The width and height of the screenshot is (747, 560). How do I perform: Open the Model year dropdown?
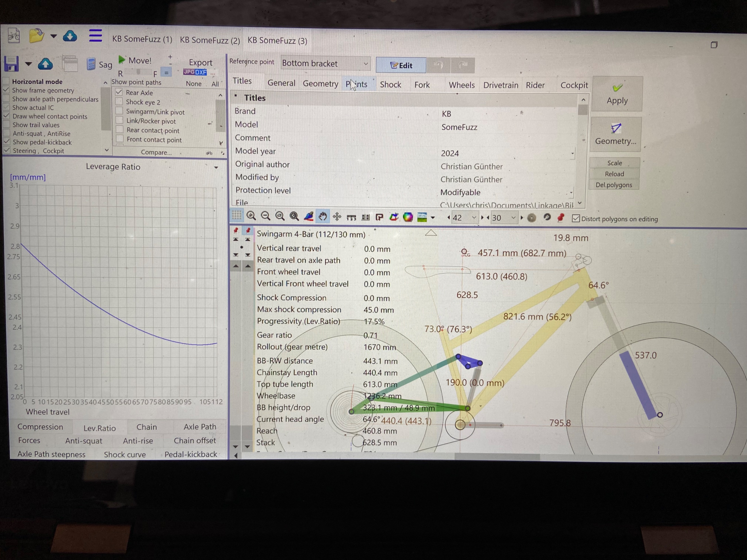(572, 154)
